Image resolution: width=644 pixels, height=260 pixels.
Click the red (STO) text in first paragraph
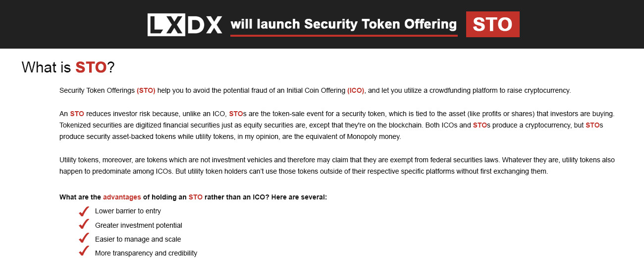pyautogui.click(x=146, y=90)
